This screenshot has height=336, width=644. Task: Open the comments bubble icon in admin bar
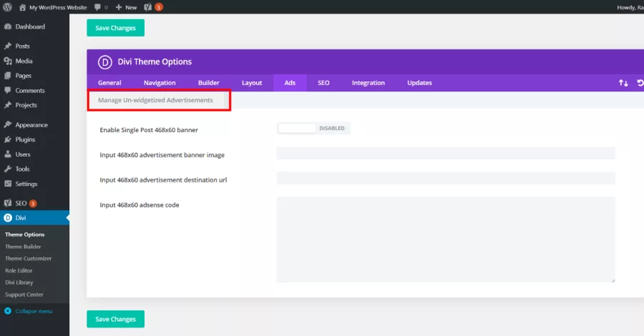(97, 7)
